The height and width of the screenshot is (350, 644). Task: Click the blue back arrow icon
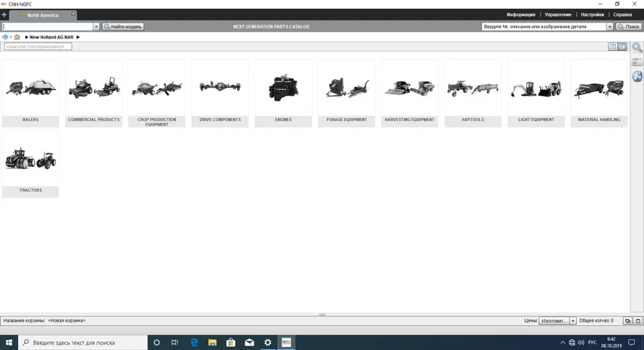5,37
